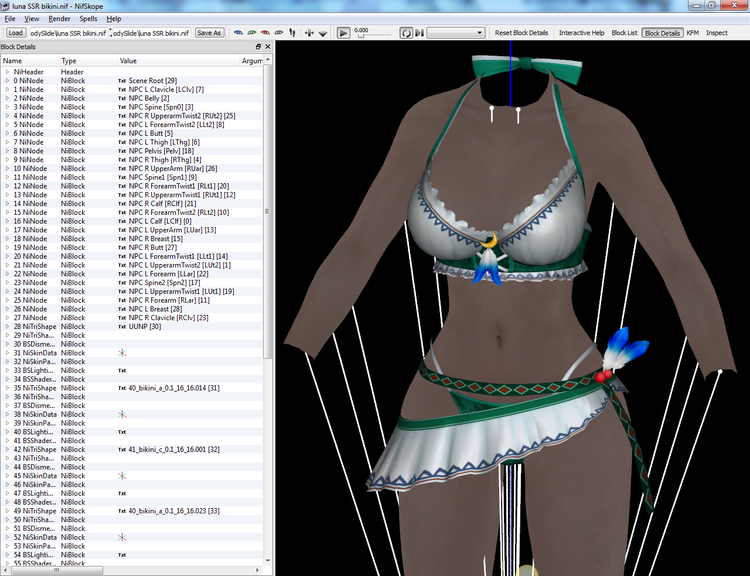Image resolution: width=750 pixels, height=576 pixels.
Task: Click the perspective down-arrow toolbar icon
Action: tap(323, 33)
